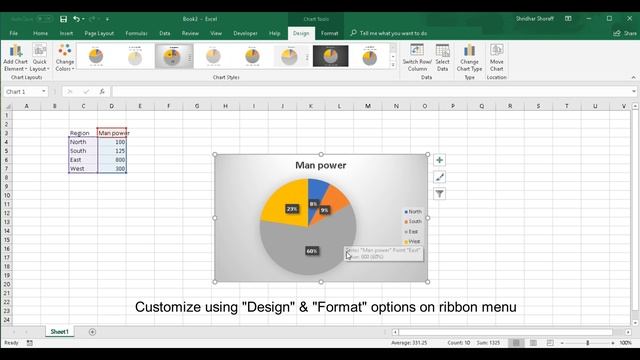Adjust the zoom slider handle
Screen dimensions: 640x360
(588, 343)
